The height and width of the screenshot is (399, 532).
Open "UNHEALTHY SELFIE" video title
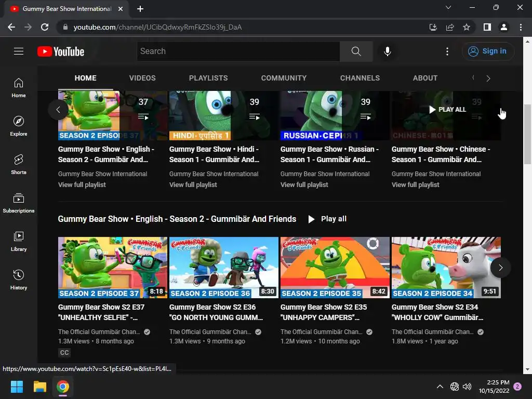[x=101, y=312]
